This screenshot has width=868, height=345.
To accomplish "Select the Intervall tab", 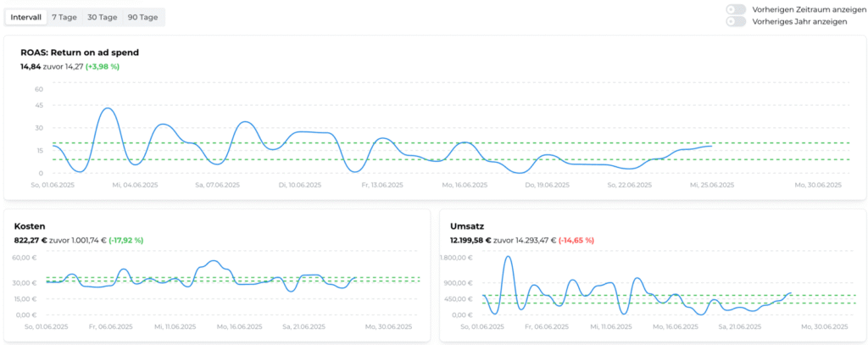I will pos(25,17).
